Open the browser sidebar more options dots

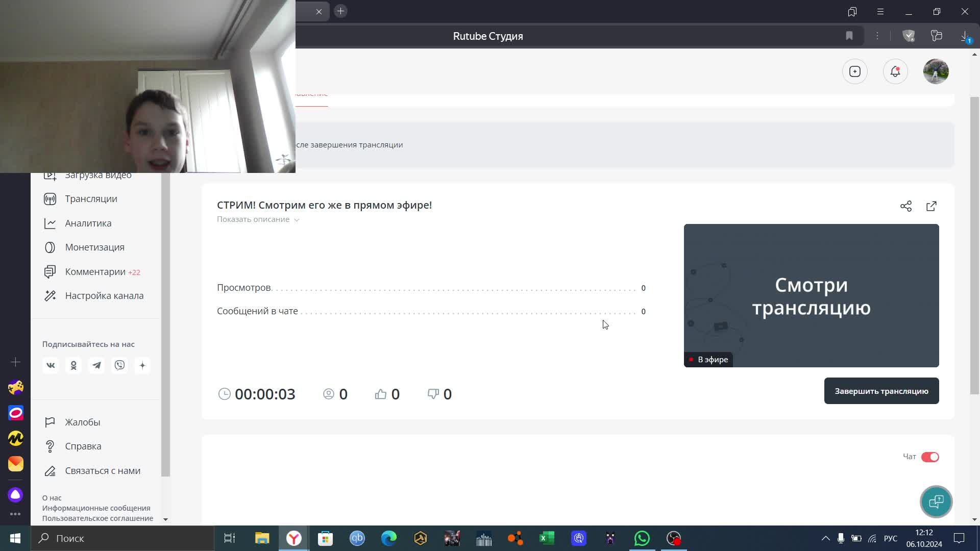point(15,514)
